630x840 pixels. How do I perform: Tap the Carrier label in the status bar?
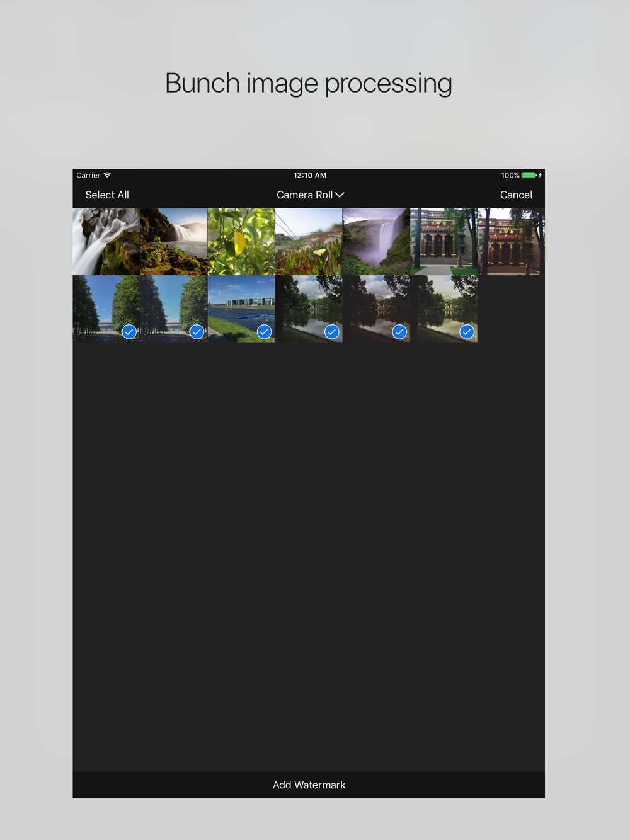pos(88,176)
